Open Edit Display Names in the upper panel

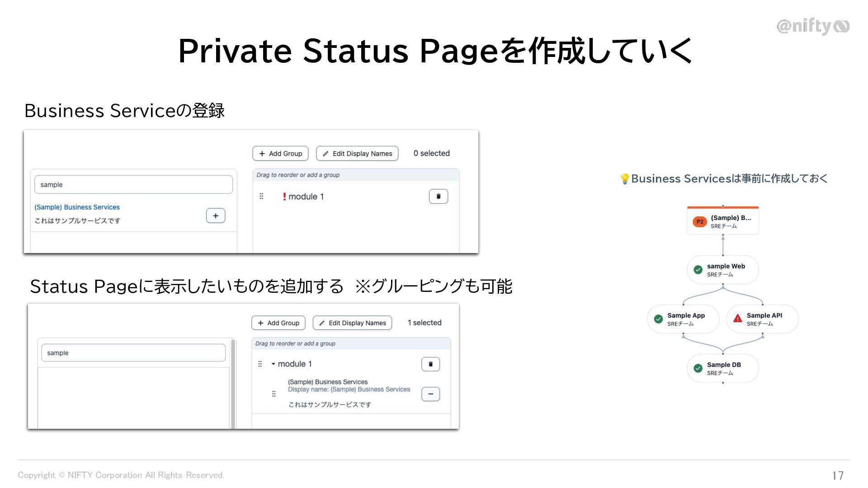click(x=357, y=154)
